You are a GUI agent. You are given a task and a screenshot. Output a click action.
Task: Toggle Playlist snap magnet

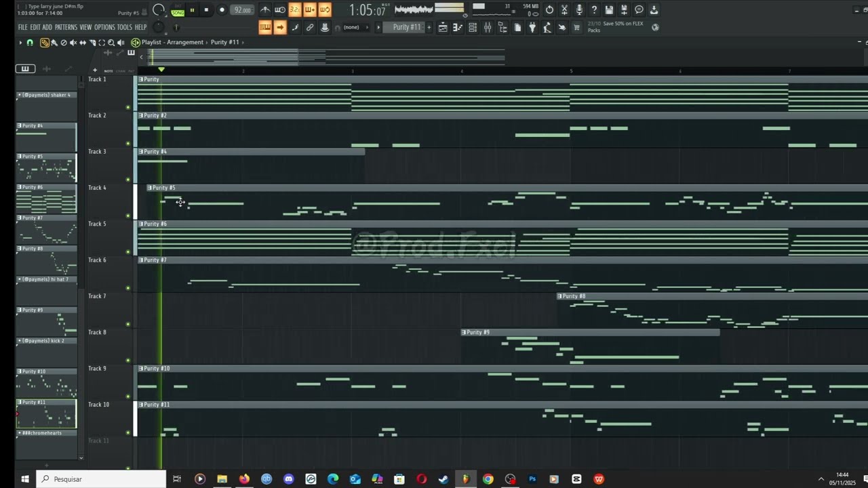point(30,43)
